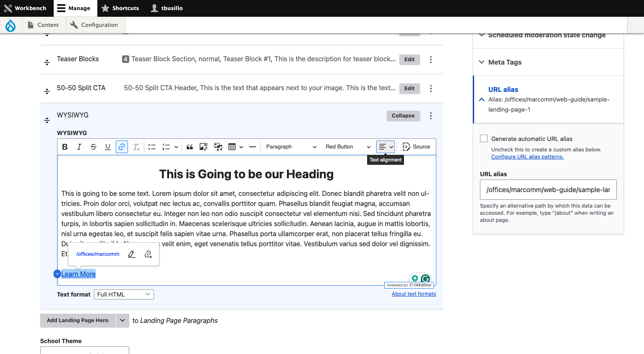The width and height of the screenshot is (644, 354).
Task: Insert a table
Action: point(232,147)
